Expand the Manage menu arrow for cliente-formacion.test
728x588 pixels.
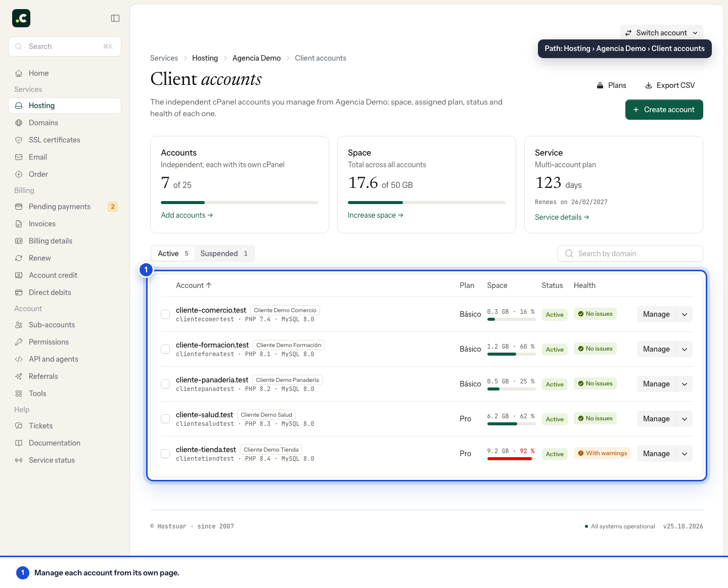(685, 349)
